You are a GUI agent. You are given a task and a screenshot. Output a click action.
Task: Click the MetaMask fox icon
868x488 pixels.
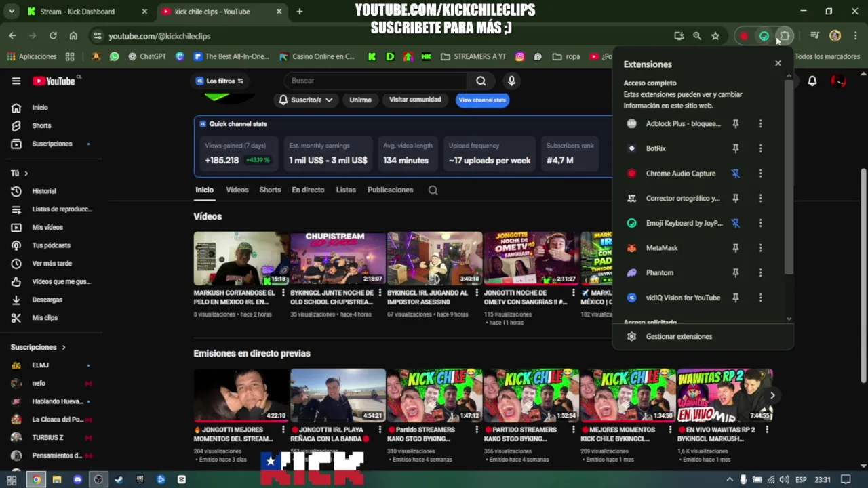pos(631,248)
